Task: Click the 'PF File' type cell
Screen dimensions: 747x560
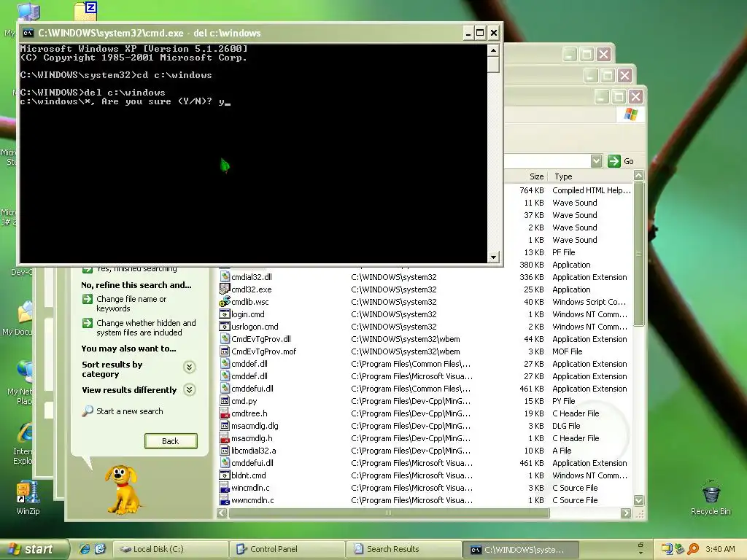Action: pos(564,252)
